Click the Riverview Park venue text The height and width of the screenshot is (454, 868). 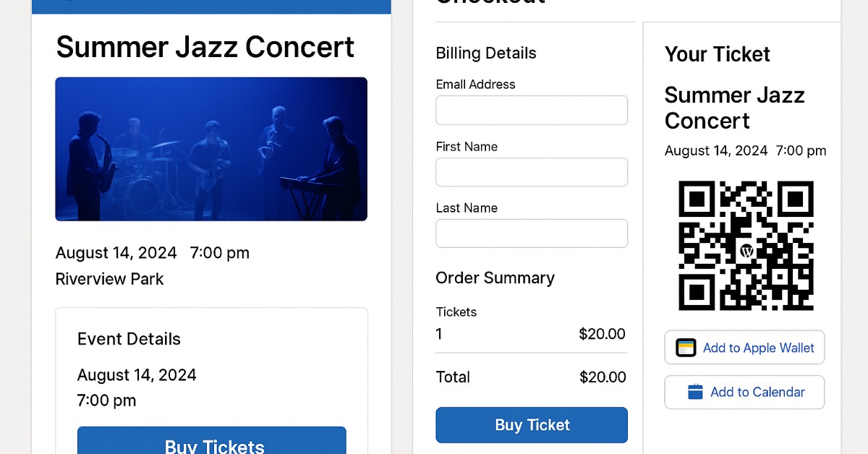pos(110,279)
